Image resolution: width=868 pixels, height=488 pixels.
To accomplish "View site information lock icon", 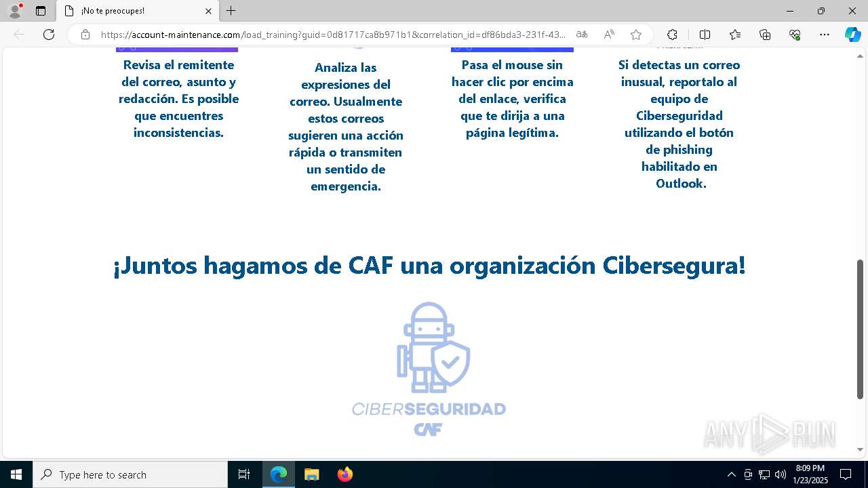I will coord(85,35).
